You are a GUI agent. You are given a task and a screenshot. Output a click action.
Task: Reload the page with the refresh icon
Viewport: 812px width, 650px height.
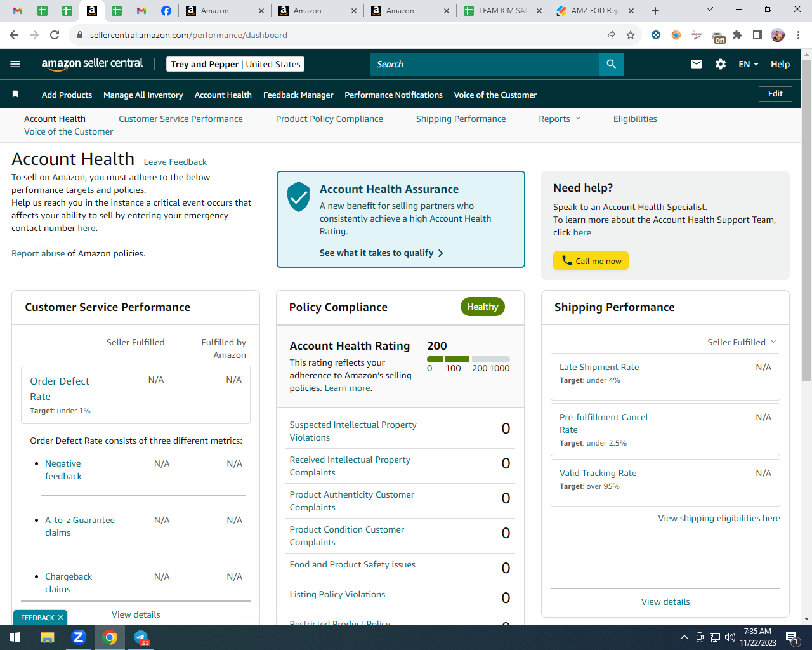pos(55,35)
